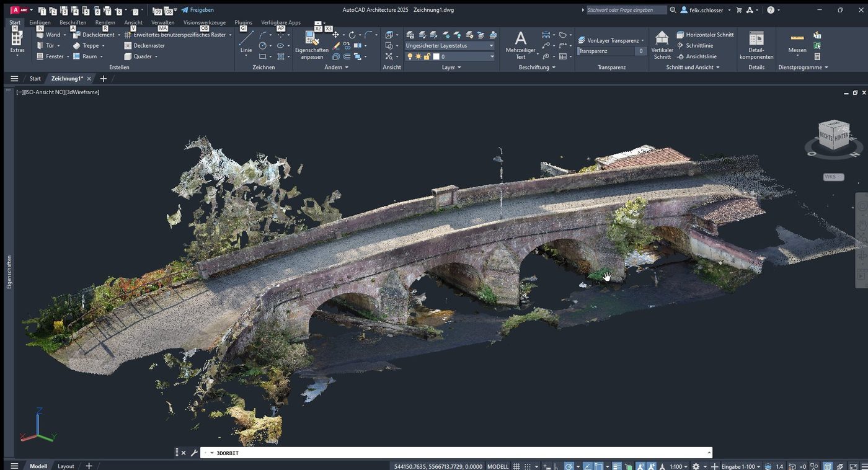Click Ansichtslinie tool
Image resolution: width=868 pixels, height=470 pixels.
tap(696, 56)
